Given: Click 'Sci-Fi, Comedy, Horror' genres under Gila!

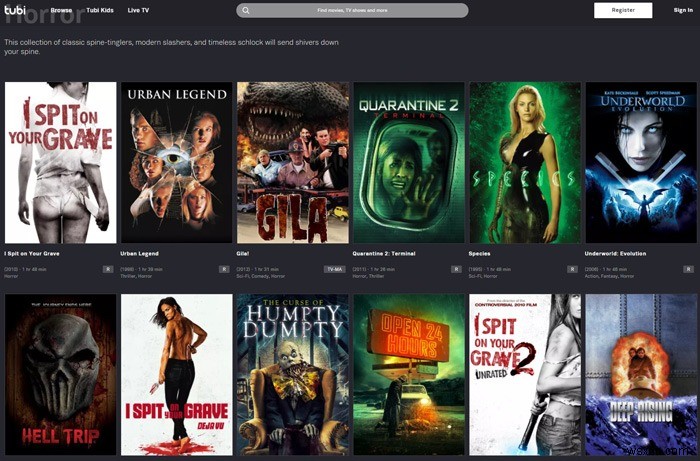Looking at the screenshot, I should pos(261,276).
